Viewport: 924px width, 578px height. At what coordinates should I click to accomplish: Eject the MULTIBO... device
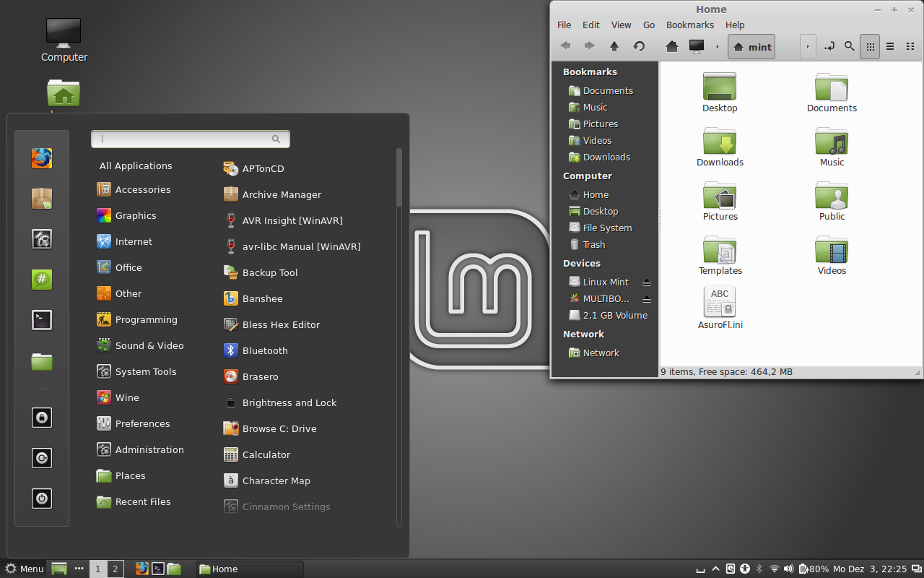coord(647,298)
